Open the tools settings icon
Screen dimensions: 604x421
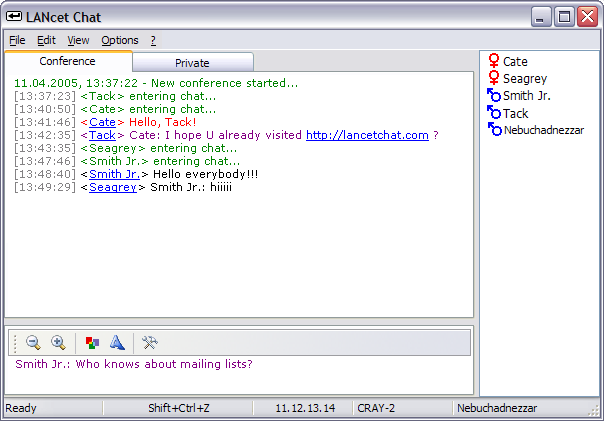150,343
